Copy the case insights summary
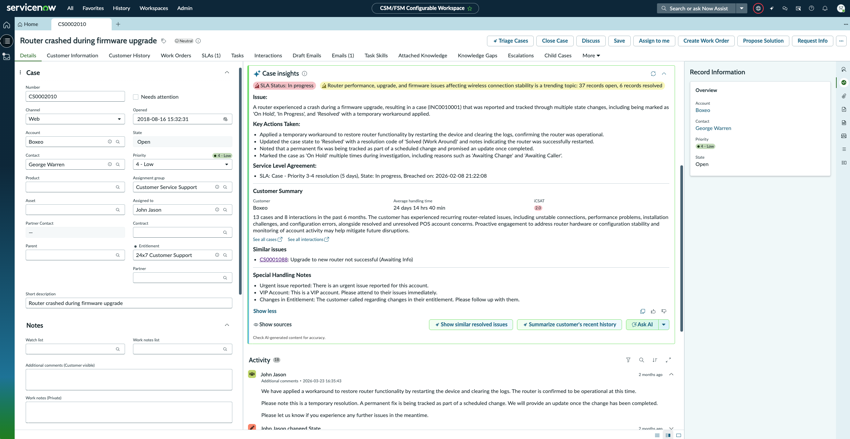Viewport: 850px width, 439px height. (642, 312)
